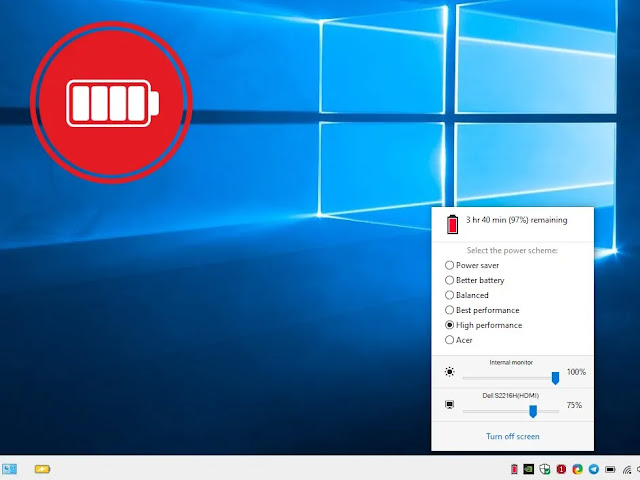Click the system battery status tray icon
Viewport: 640px width, 480px height.
click(610, 469)
